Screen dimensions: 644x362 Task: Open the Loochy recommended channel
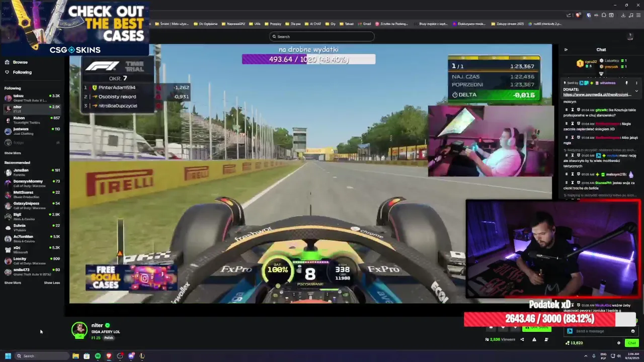[x=32, y=260]
